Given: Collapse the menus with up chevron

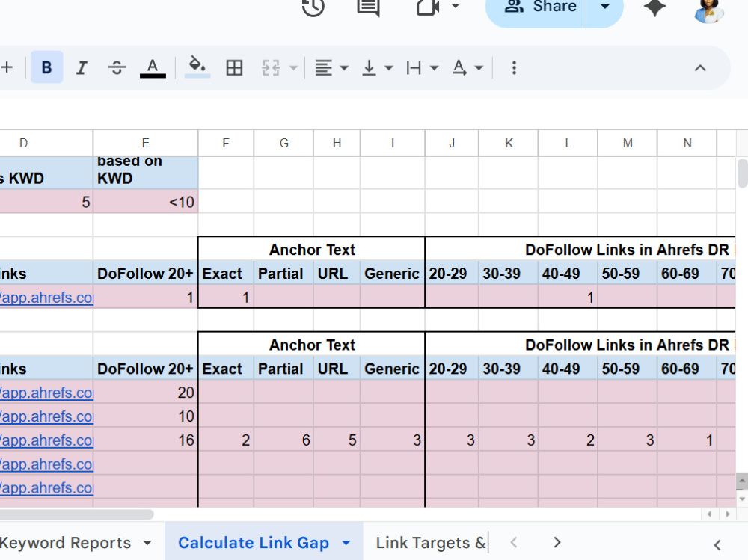Looking at the screenshot, I should (700, 68).
